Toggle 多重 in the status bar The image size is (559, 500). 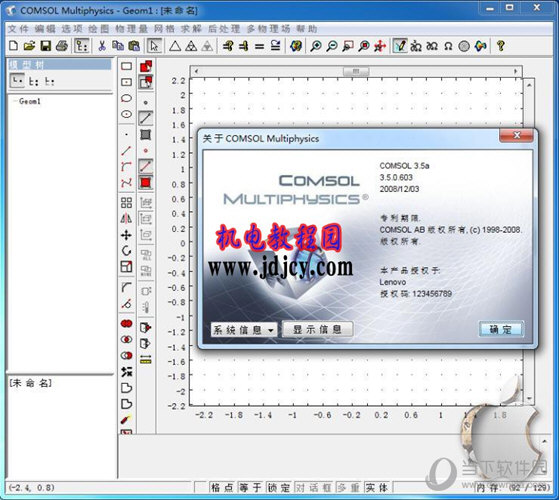point(348,488)
